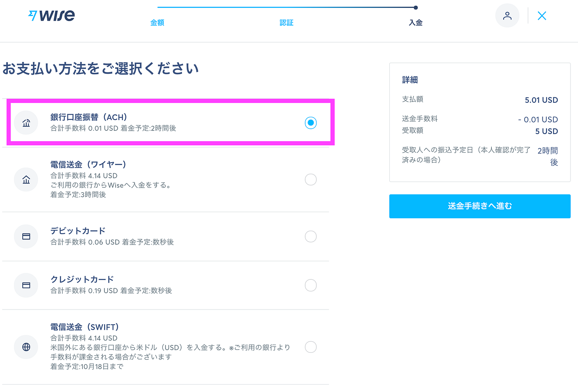Click the 5 USD received amount

tap(547, 131)
